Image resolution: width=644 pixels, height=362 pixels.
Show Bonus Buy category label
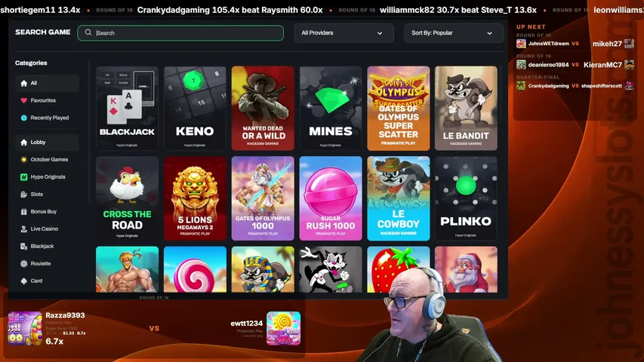click(x=44, y=212)
